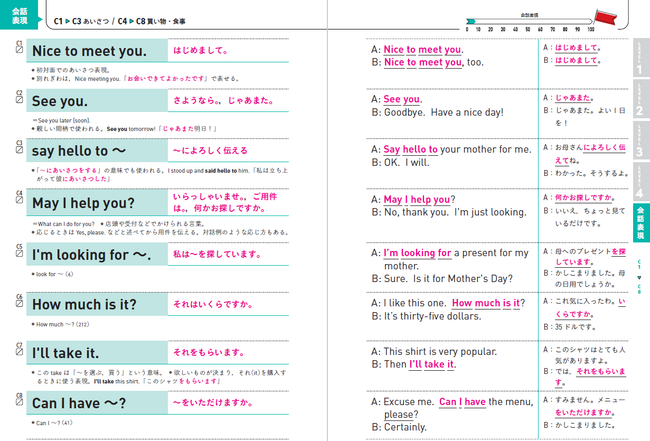Click the translation それはいくらですか。

click(213, 304)
